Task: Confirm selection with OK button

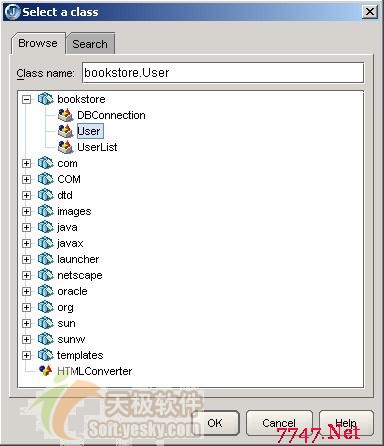Action: [215, 423]
